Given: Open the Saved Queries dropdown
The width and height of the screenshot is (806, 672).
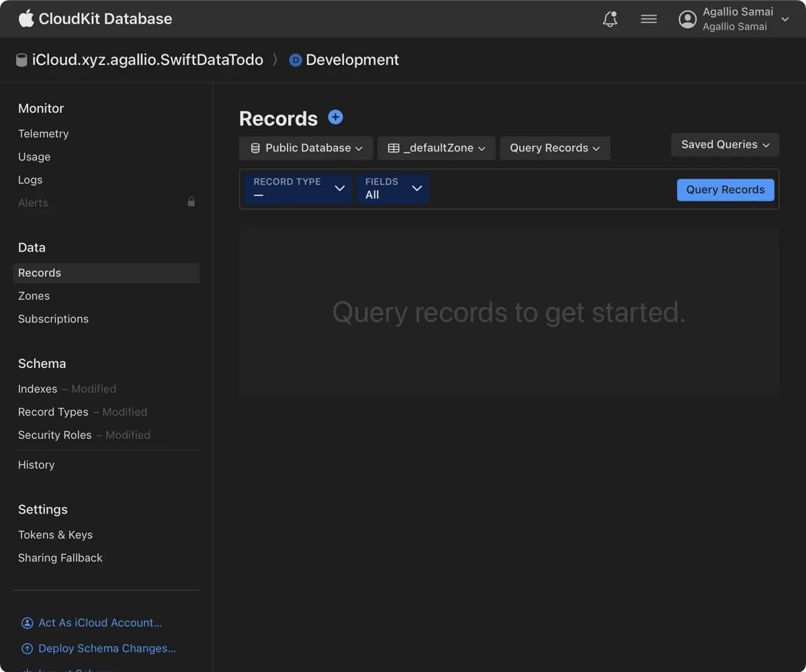Looking at the screenshot, I should [x=725, y=145].
